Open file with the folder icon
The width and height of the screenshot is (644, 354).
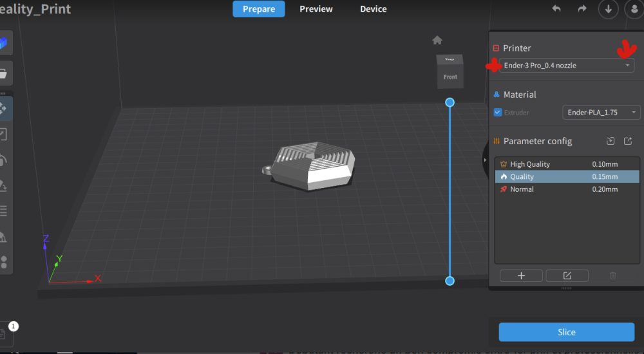pos(3,74)
